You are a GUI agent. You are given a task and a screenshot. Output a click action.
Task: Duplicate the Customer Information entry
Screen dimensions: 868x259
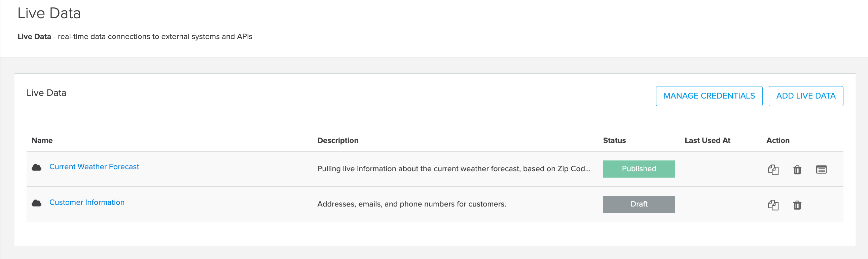click(773, 205)
